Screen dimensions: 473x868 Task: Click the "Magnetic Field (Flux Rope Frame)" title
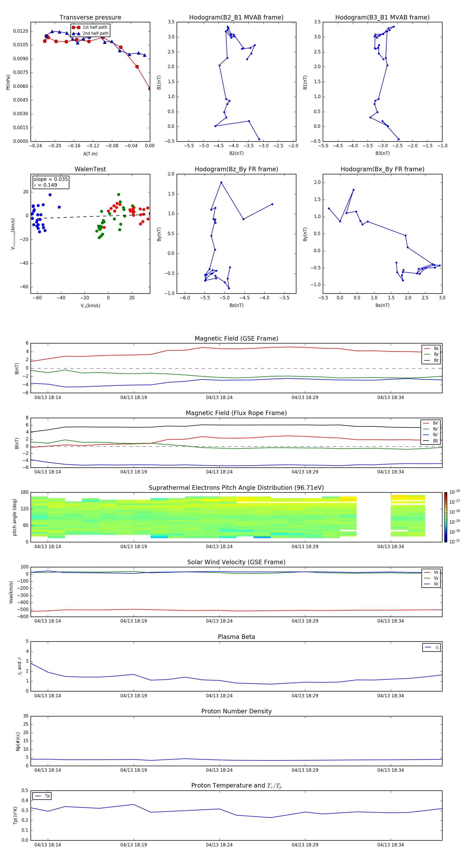tap(236, 413)
